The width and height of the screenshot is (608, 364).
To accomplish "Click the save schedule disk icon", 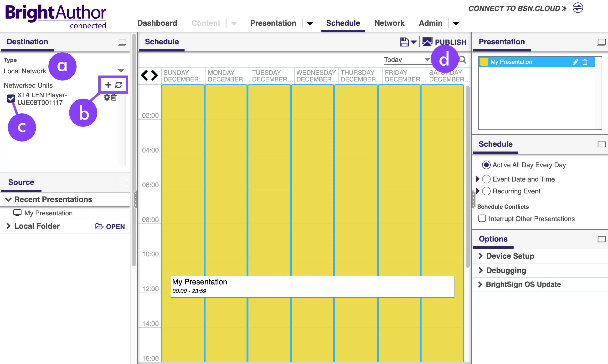I will pos(404,42).
